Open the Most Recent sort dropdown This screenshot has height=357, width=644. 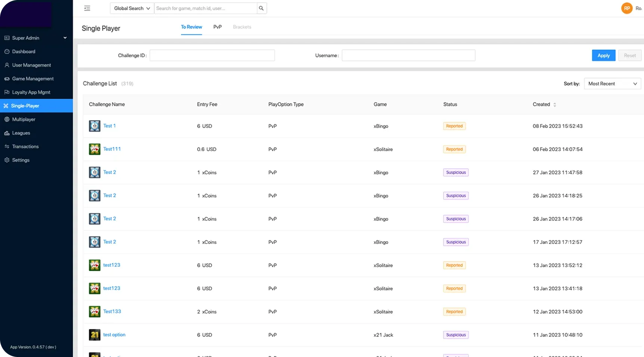[x=612, y=84]
